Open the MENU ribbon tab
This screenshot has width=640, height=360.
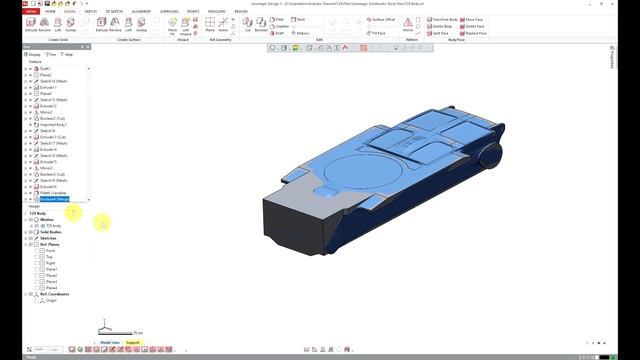click(31, 11)
